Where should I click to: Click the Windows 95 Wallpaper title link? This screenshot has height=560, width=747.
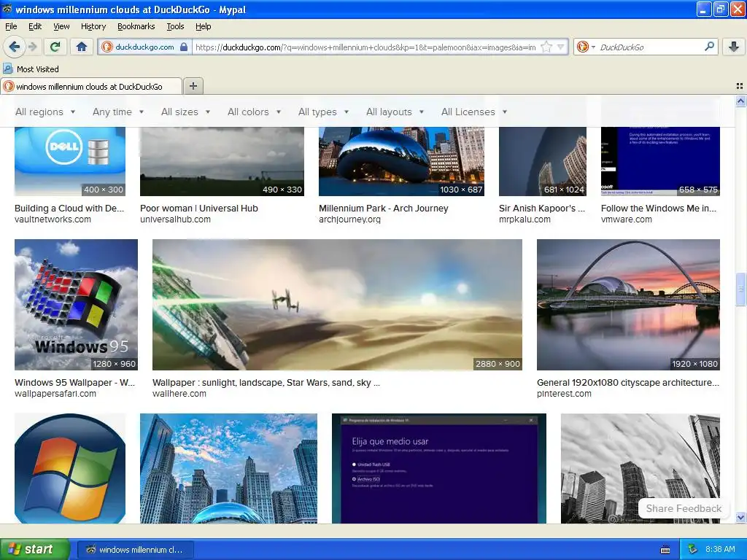click(75, 382)
